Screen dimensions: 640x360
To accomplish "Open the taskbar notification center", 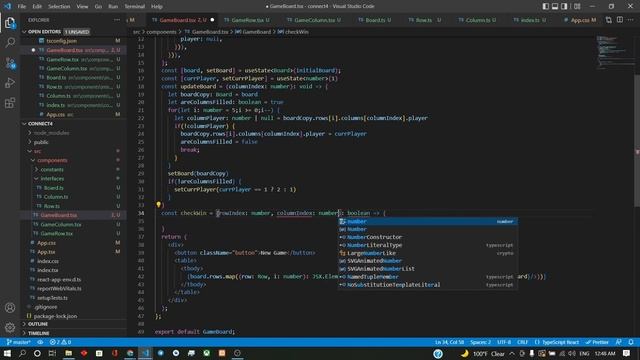I will coord(627,353).
